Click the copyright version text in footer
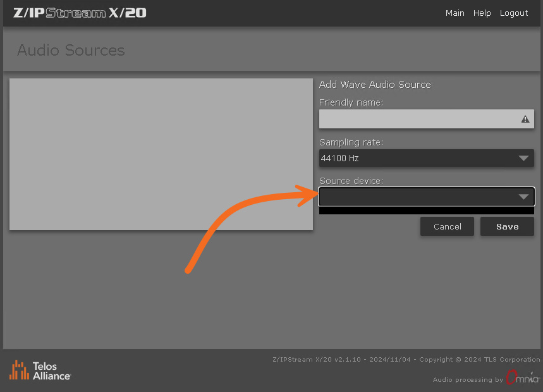This screenshot has height=392, width=543. pyautogui.click(x=406, y=360)
